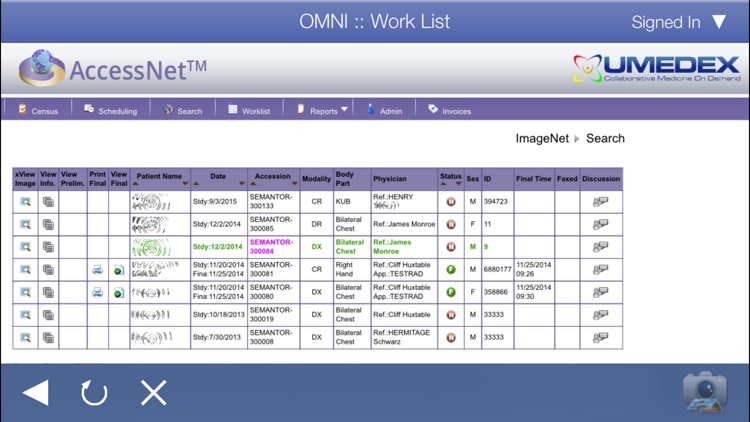Image resolution: width=750 pixels, height=422 pixels.
Task: Expand the Reports menu dropdown
Action: pos(344,110)
